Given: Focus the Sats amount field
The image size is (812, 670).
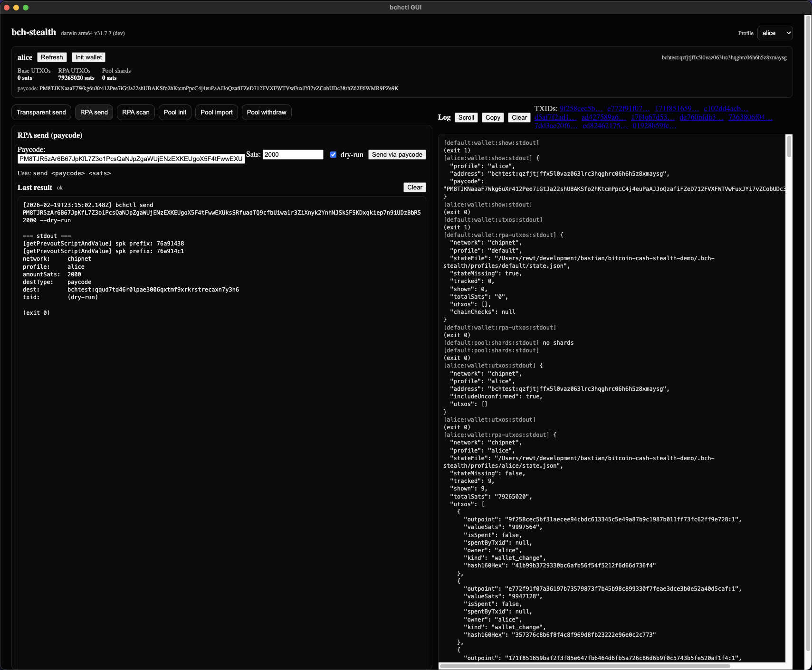Looking at the screenshot, I should [x=293, y=154].
